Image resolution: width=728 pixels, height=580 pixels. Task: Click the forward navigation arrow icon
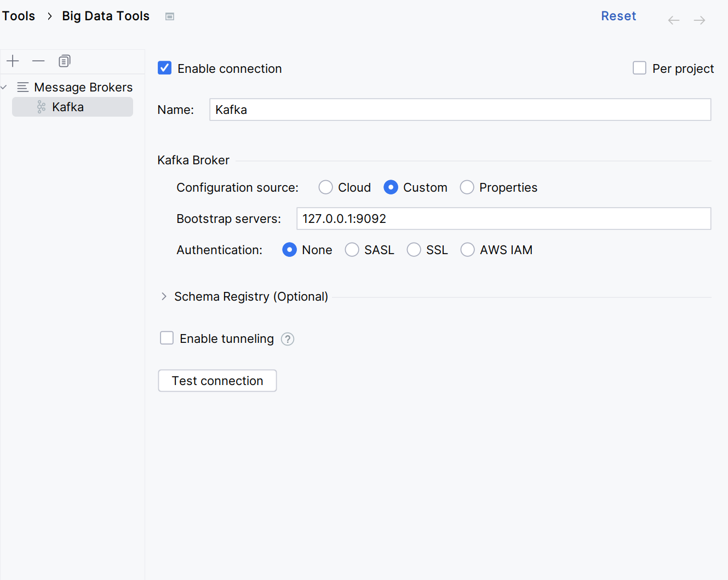click(x=700, y=21)
